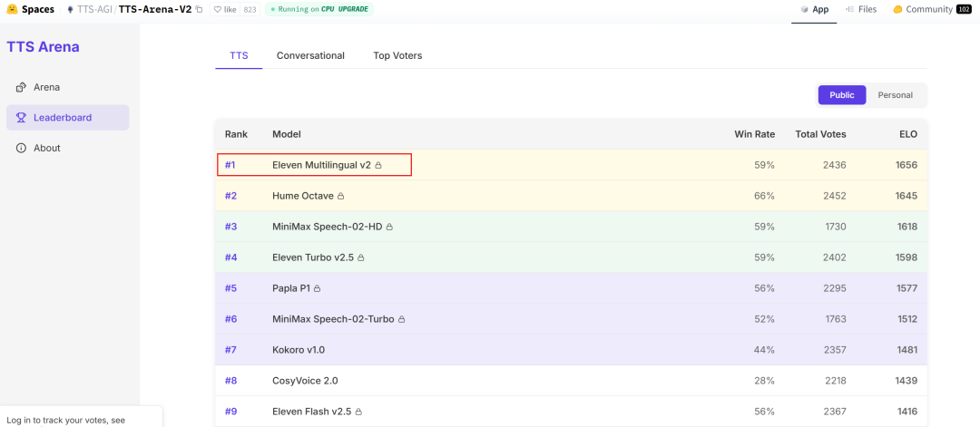This screenshot has height=427, width=980.
Task: Click the copy icon beside TTS-Arena-V2
Action: click(200, 9)
